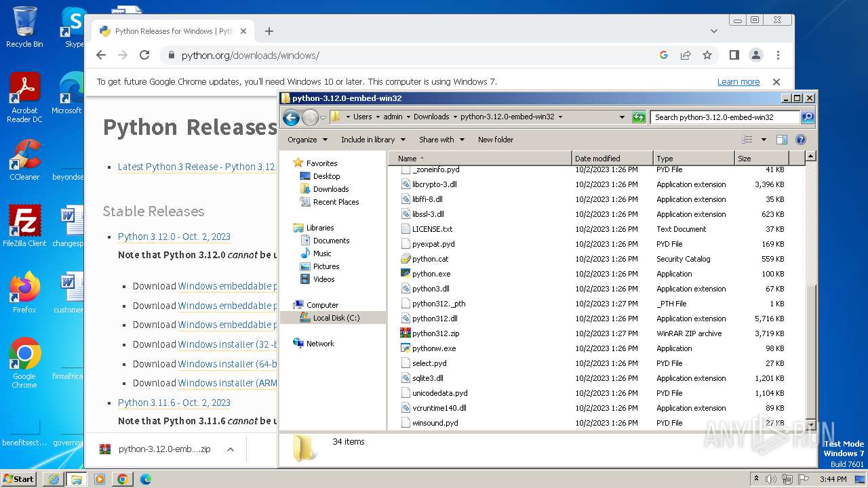Select LICENSE.txt file
This screenshot has height=488, width=868.
pos(432,229)
